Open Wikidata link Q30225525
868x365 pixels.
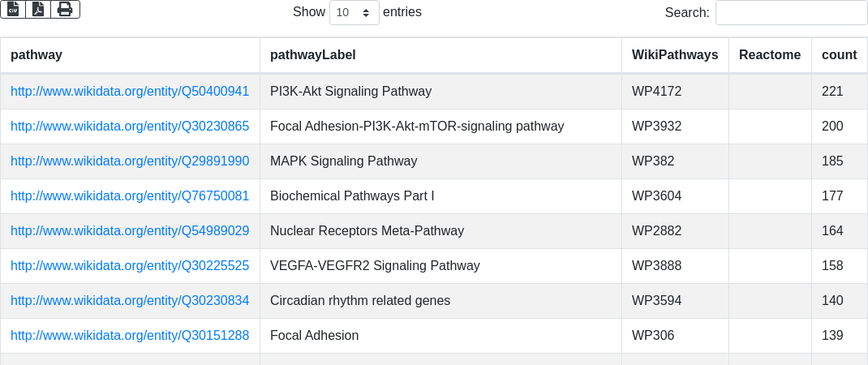(x=130, y=266)
